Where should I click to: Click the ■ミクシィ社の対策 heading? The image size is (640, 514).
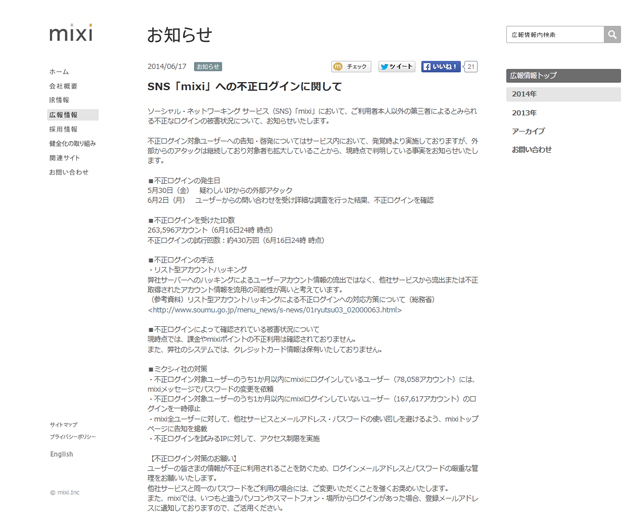178,369
